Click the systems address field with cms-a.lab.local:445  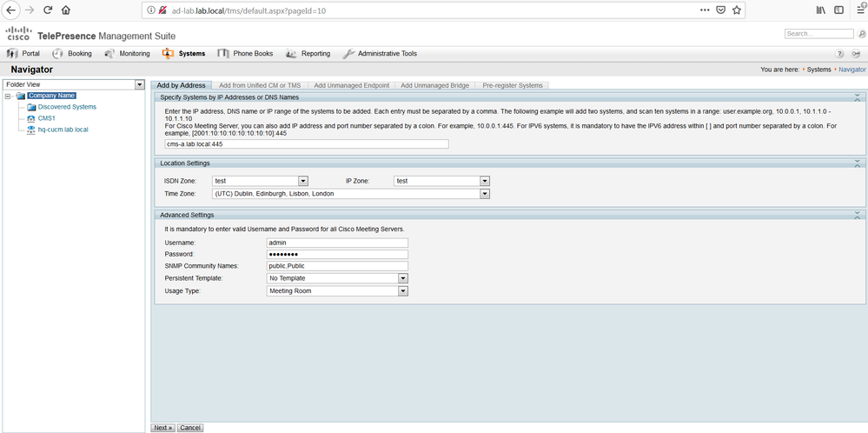tap(307, 144)
